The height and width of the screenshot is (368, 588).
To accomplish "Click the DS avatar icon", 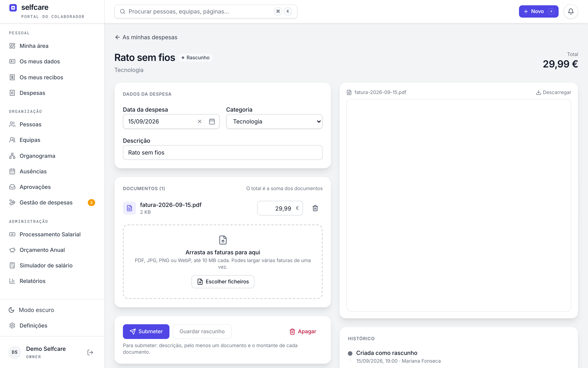I will click(14, 352).
